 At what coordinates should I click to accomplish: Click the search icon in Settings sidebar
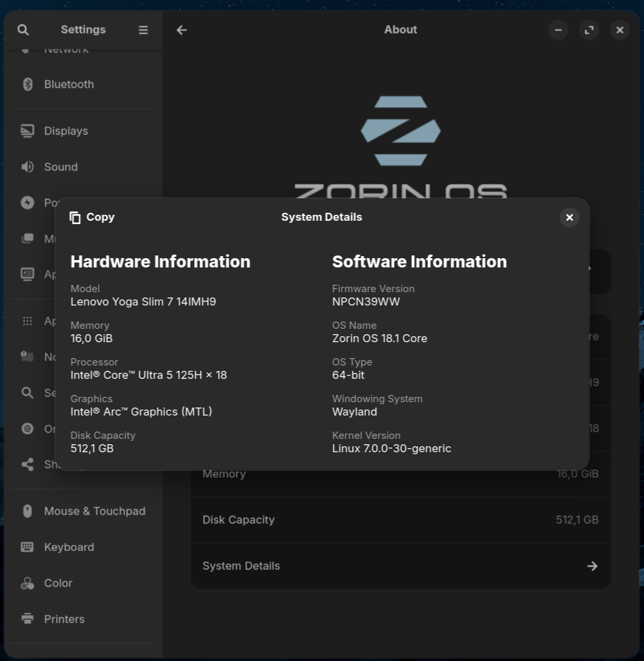(23, 29)
